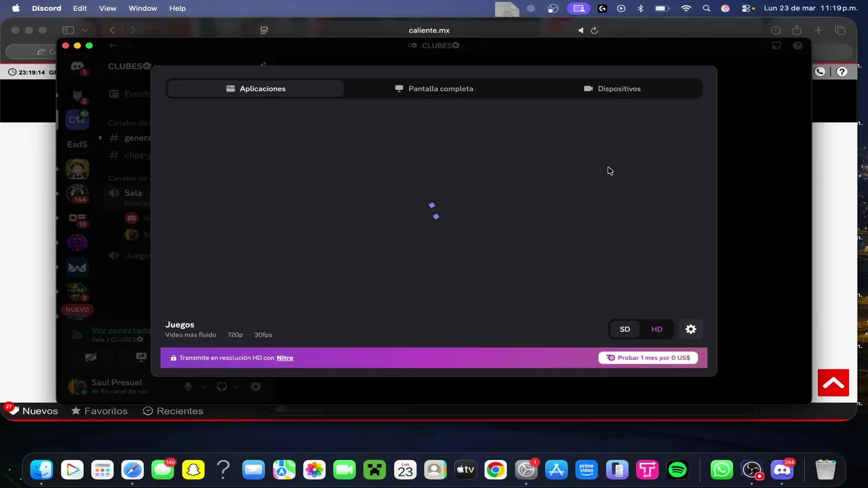Image resolution: width=868 pixels, height=488 pixels.
Task: Open the pink-purple square server icon
Action: pyautogui.click(x=77, y=243)
